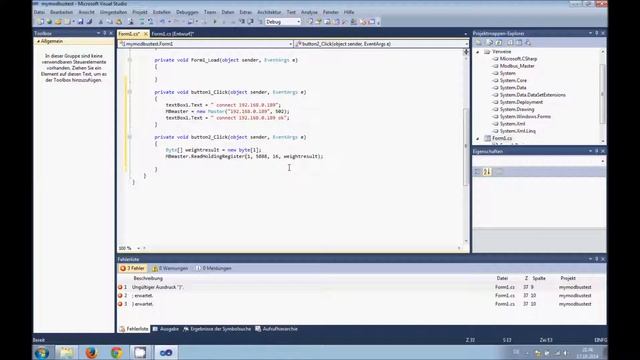
Task: Open the editor zoom level 100 % dropdown
Action: coord(129,248)
